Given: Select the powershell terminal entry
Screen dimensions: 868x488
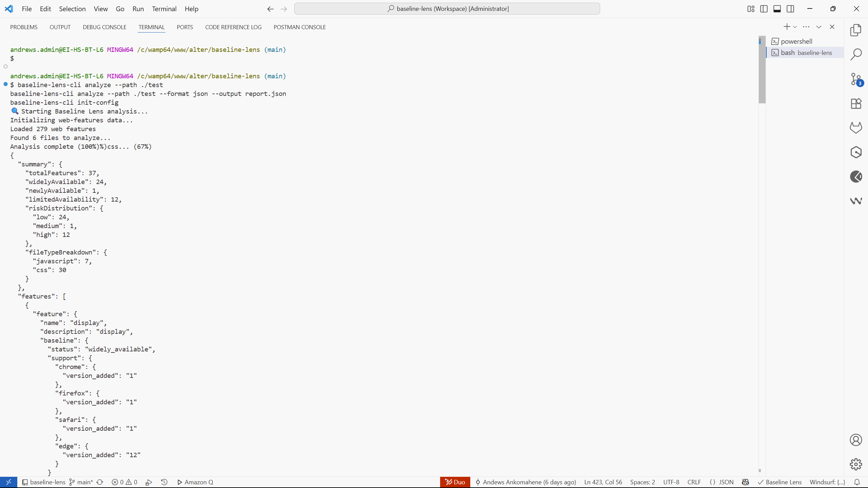Looking at the screenshot, I should coord(796,41).
